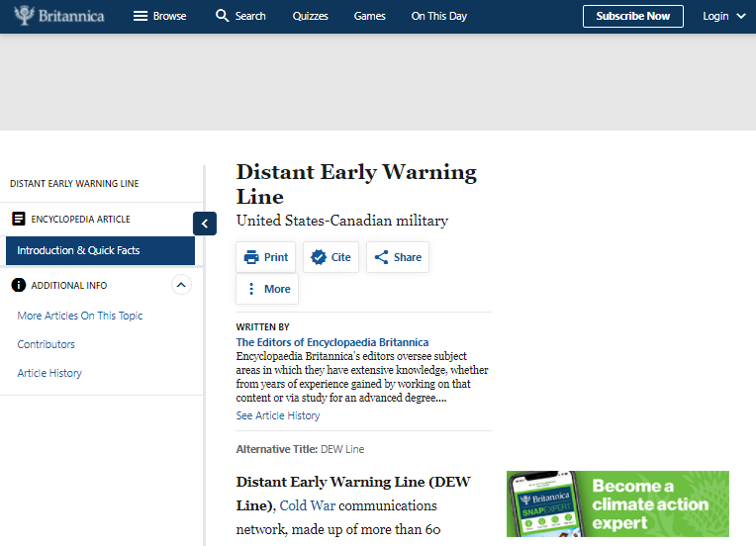
Task: Open the Contributors link
Action: coord(47,344)
